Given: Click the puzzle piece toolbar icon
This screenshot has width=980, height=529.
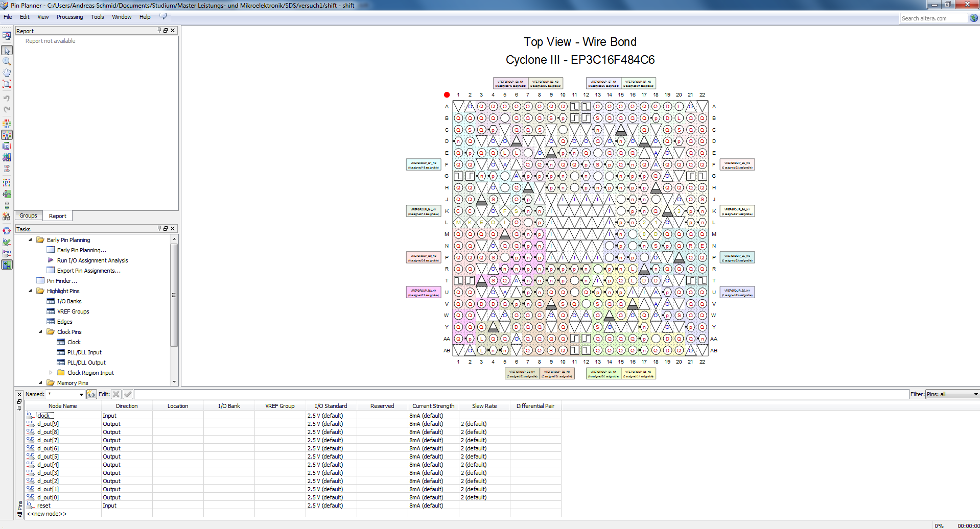Looking at the screenshot, I should pyautogui.click(x=7, y=157).
